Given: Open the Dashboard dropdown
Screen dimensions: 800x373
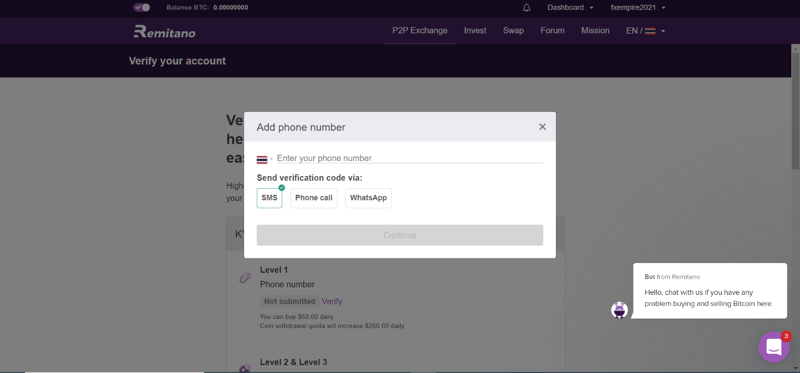Looking at the screenshot, I should click(570, 8).
